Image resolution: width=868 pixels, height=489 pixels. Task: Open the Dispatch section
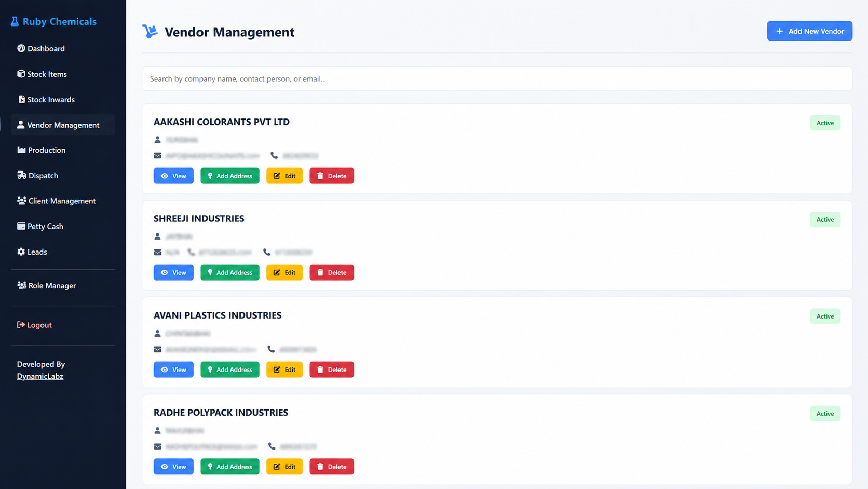63,175
